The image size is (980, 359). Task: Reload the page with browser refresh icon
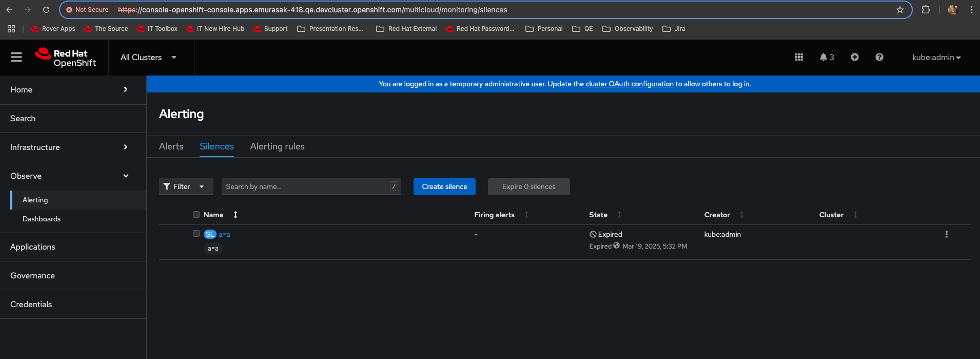click(46, 10)
